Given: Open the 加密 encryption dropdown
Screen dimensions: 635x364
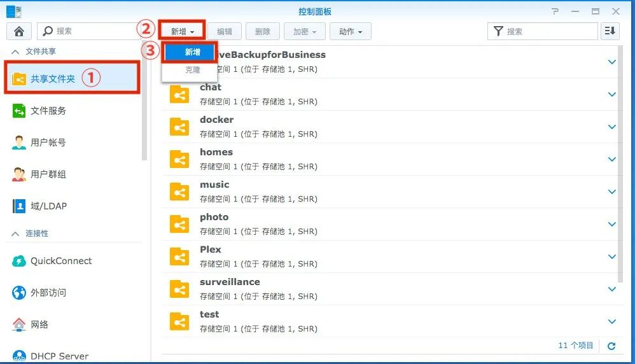Looking at the screenshot, I should (x=305, y=31).
